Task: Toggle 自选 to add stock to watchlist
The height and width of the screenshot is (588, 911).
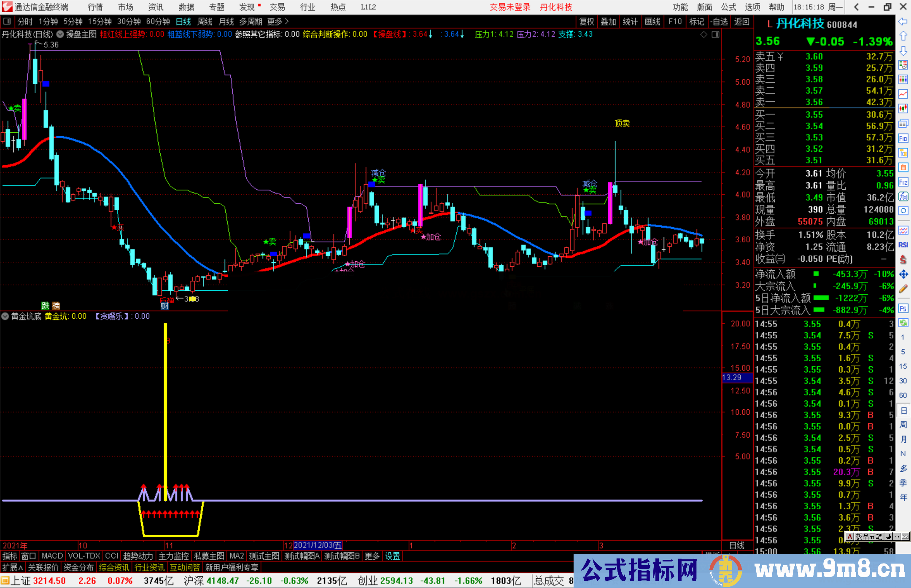Action: tap(720, 21)
